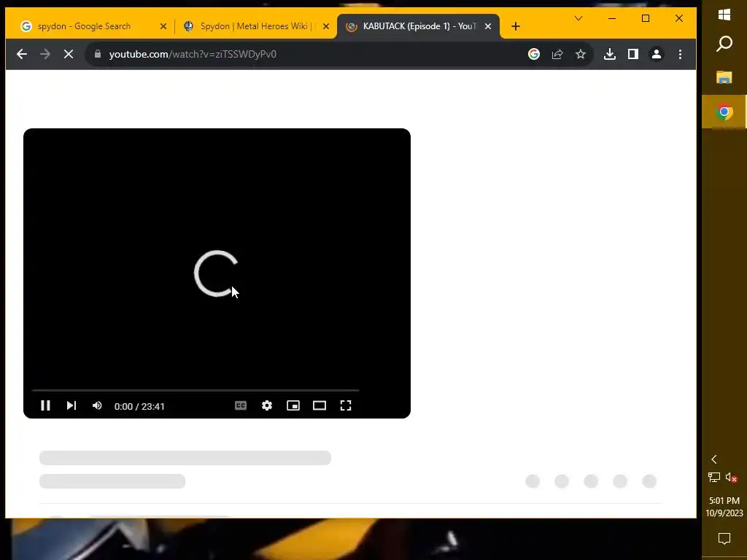The height and width of the screenshot is (560, 747).
Task: Switch to theater mode view
Action: (x=320, y=405)
